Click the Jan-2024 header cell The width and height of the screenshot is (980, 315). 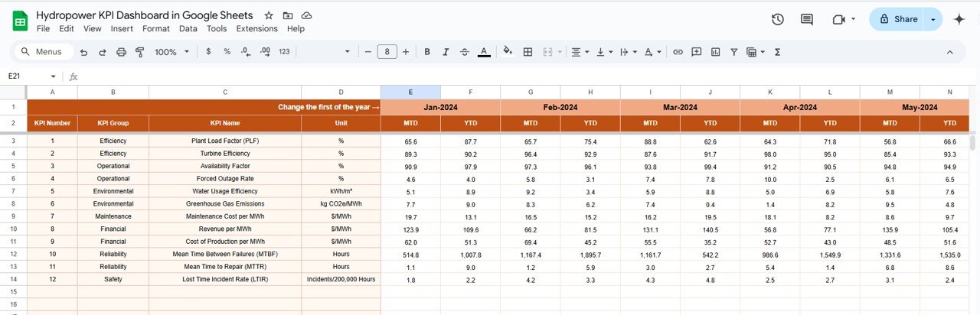pyautogui.click(x=440, y=108)
